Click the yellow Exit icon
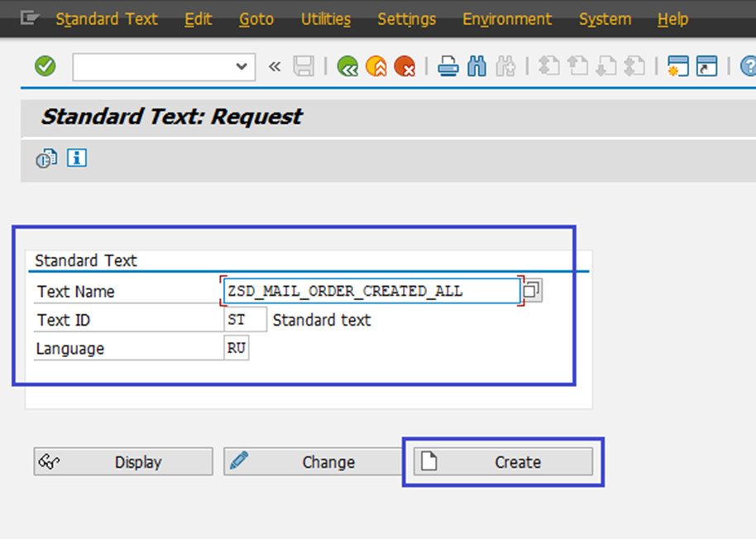756x539 pixels. [x=376, y=66]
